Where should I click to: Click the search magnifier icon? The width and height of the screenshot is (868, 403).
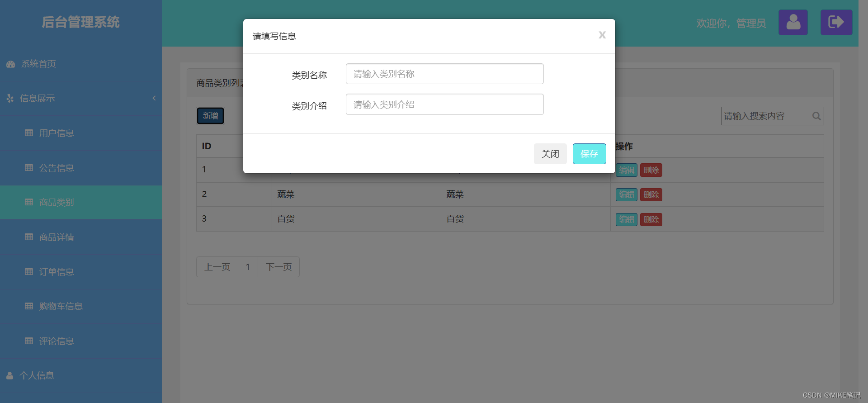pyautogui.click(x=816, y=116)
